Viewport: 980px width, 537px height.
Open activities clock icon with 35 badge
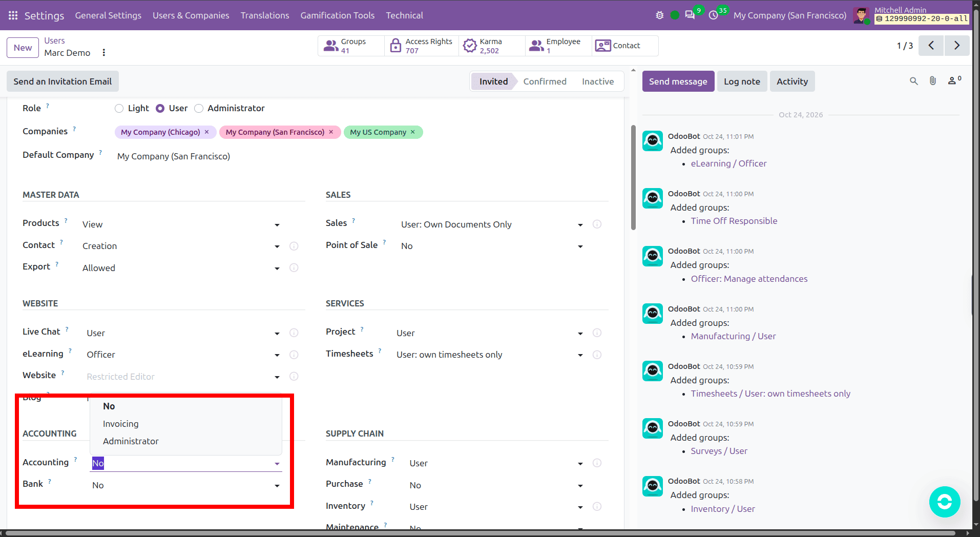tap(713, 15)
